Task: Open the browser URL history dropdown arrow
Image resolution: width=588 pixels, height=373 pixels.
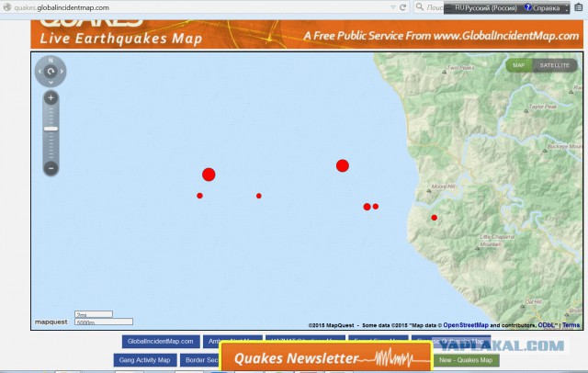Action: (x=392, y=7)
